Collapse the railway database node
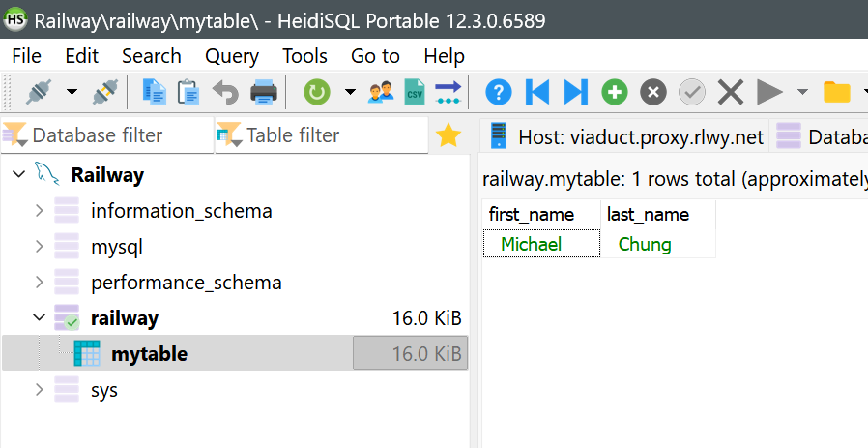This screenshot has width=868, height=448. tap(39, 317)
